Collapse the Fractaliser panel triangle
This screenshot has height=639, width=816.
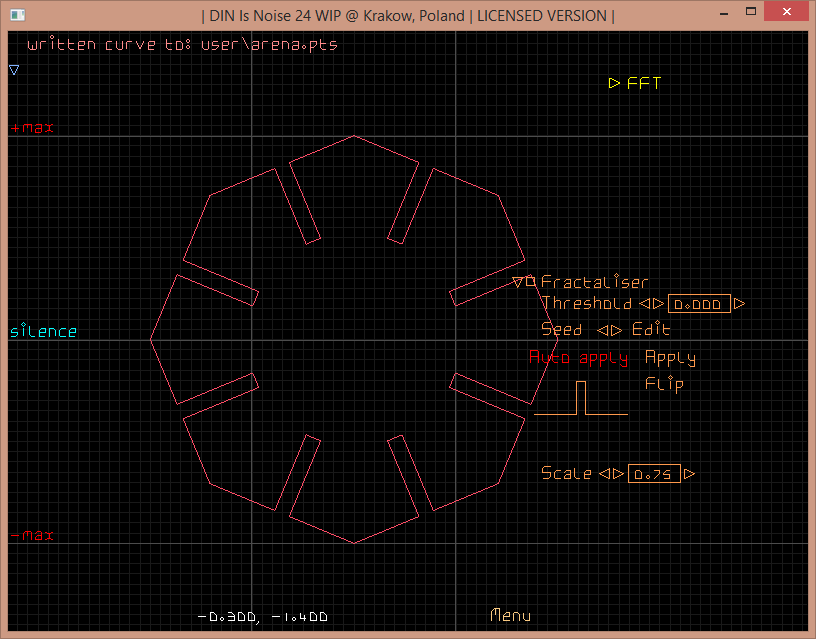(x=517, y=283)
